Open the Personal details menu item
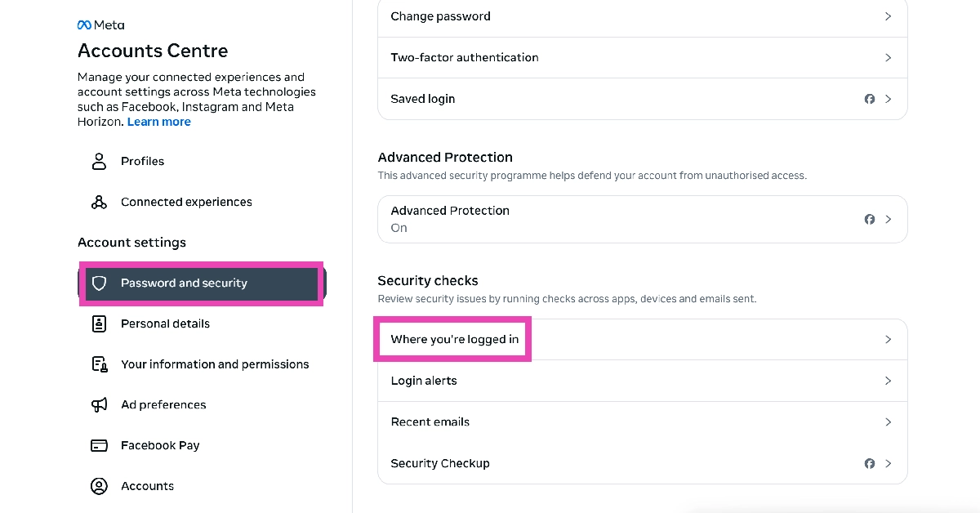980x513 pixels. pos(165,323)
